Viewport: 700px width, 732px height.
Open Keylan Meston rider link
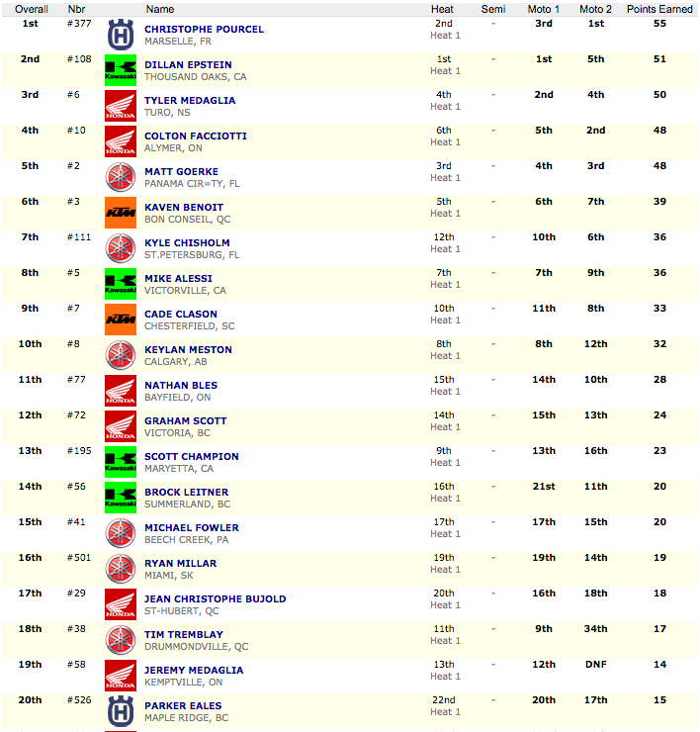point(188,349)
